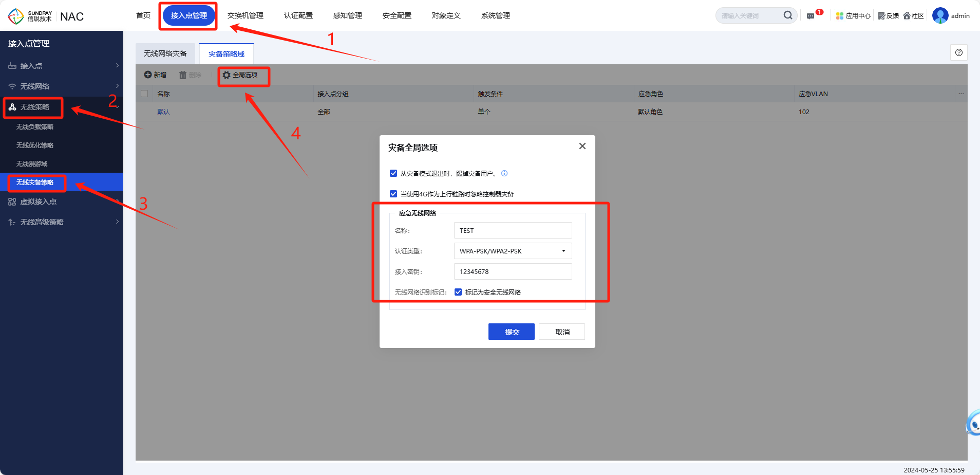The height and width of the screenshot is (475, 980).
Task: Open 社区 community
Action: 914,16
